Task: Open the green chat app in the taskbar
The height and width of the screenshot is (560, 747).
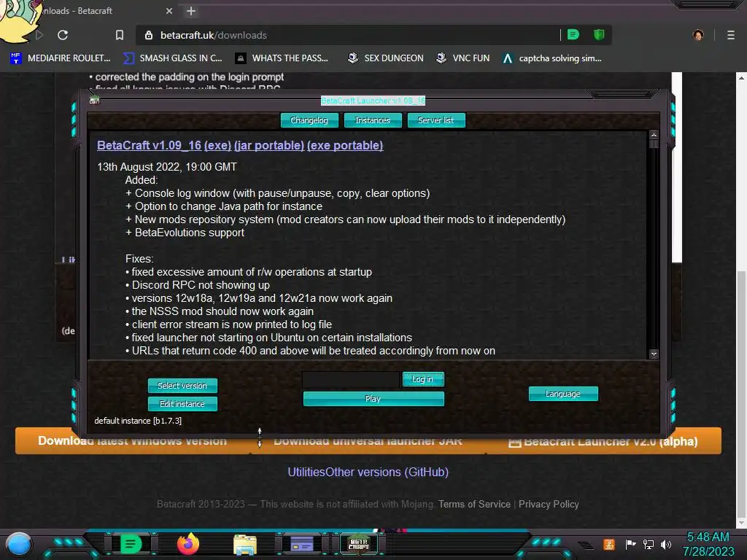Action: (x=131, y=544)
